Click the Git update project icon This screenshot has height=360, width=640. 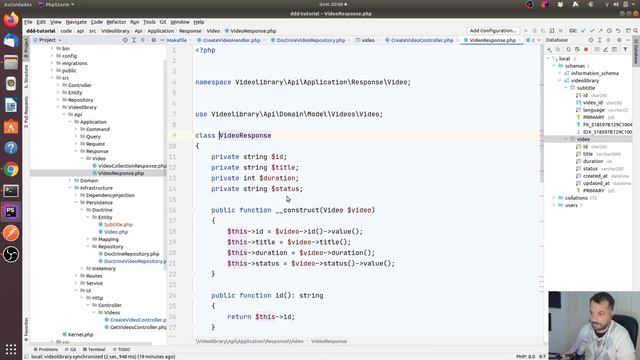point(583,31)
